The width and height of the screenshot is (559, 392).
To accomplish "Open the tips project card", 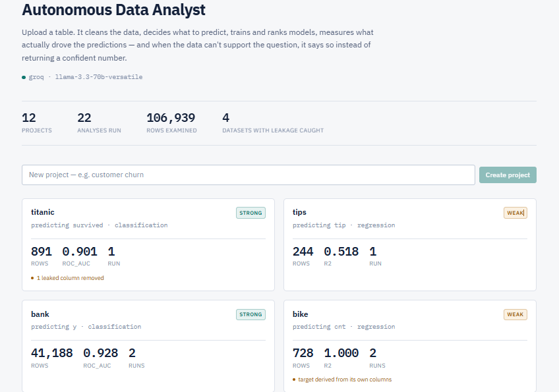I will [x=409, y=245].
